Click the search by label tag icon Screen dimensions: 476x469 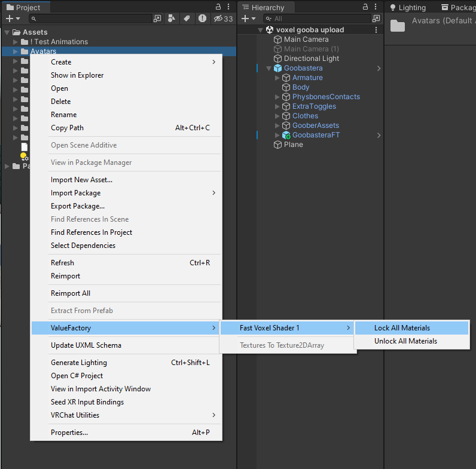(x=187, y=19)
